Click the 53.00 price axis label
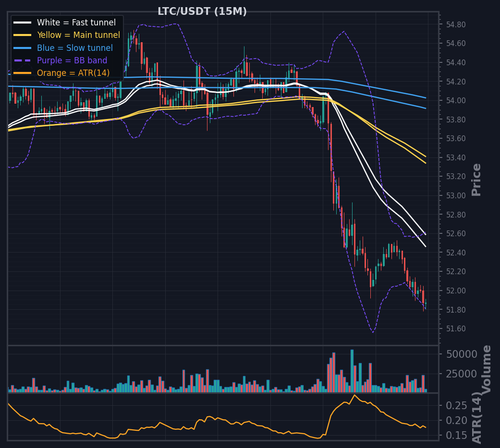This screenshot has height=448, width=500. coord(456,195)
